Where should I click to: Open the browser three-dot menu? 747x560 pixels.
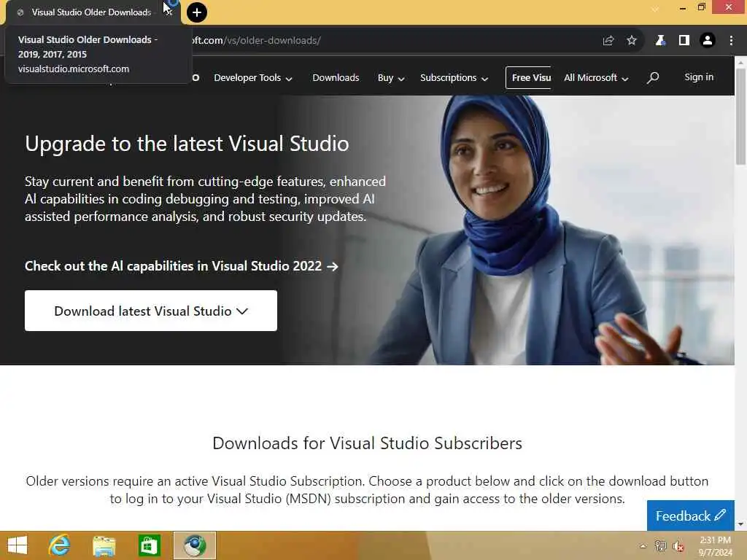click(x=731, y=41)
